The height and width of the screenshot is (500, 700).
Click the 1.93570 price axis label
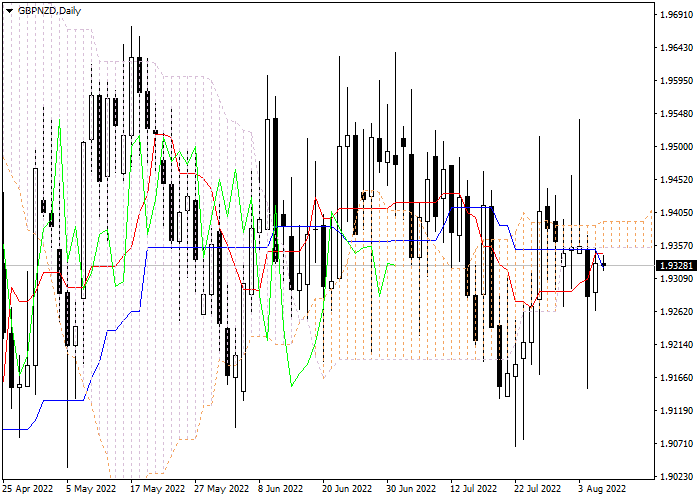675,246
